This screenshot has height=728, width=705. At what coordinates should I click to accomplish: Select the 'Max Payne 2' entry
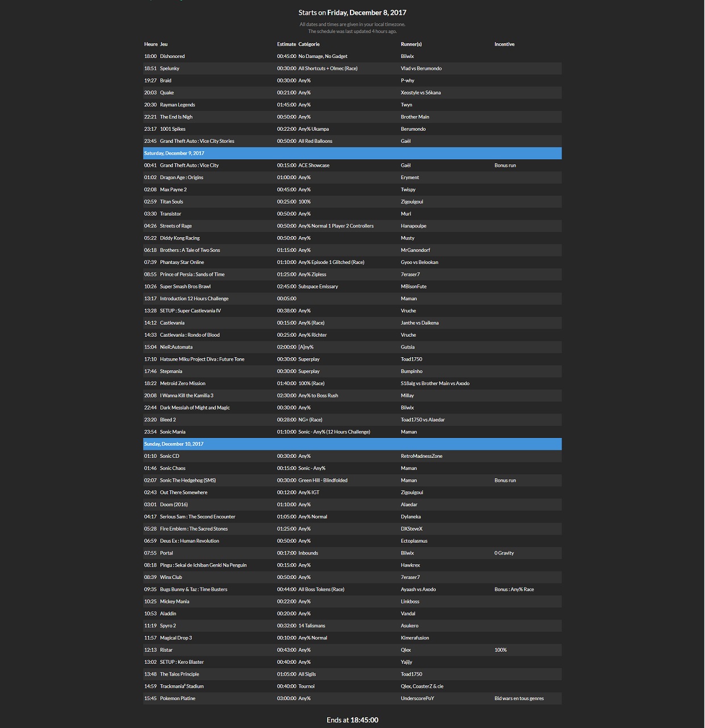click(x=174, y=190)
